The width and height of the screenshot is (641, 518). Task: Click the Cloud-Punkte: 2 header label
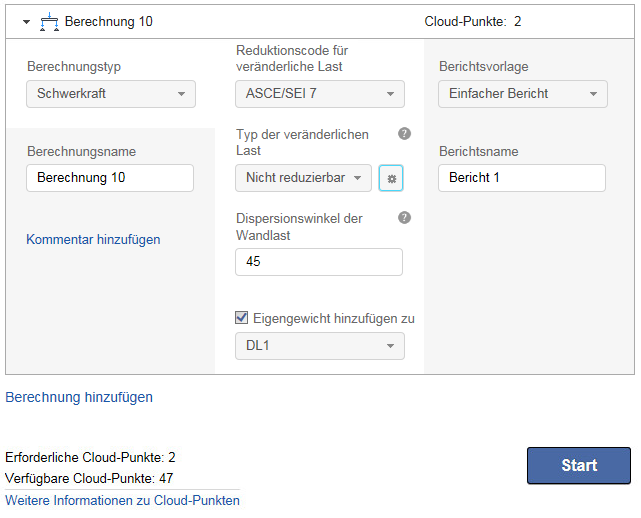point(472,21)
